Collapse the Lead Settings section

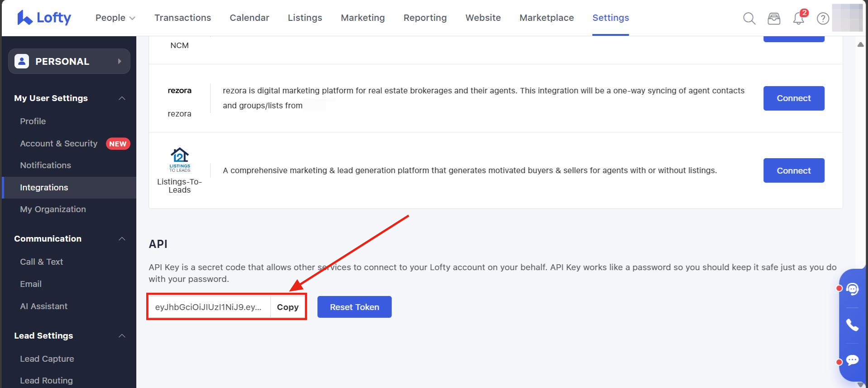122,336
